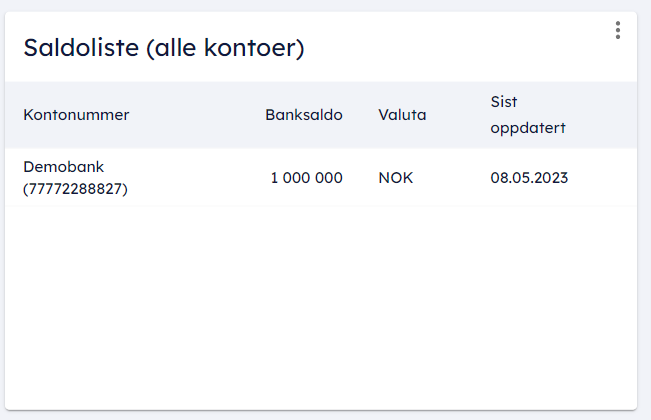The image size is (651, 420).
Task: Select the Demobank account name
Action: 64,166
